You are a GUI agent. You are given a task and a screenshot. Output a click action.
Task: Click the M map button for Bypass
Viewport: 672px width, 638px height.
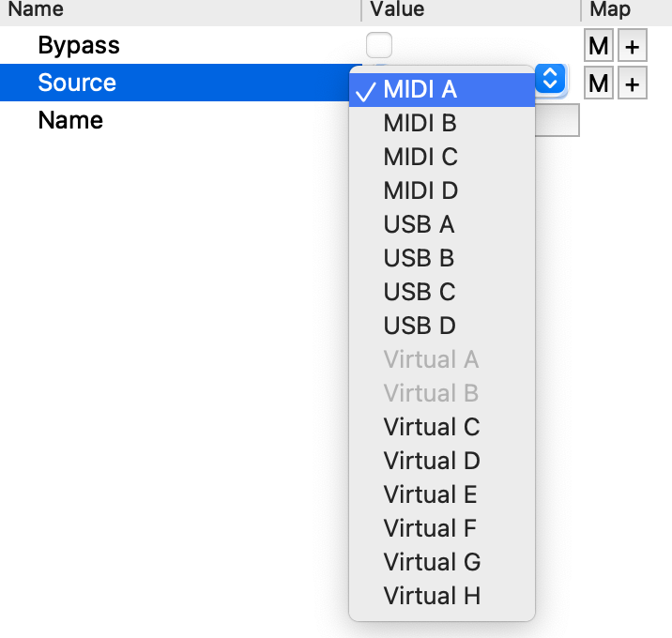click(x=598, y=46)
